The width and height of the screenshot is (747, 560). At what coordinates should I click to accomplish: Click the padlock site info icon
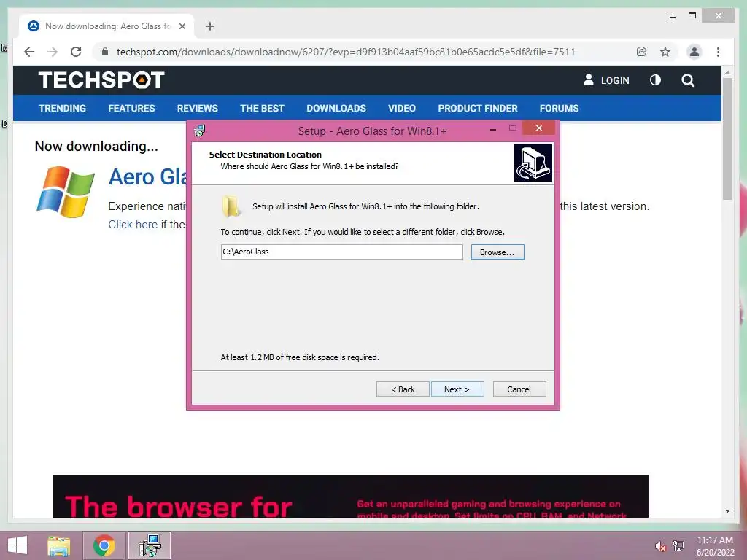point(105,52)
